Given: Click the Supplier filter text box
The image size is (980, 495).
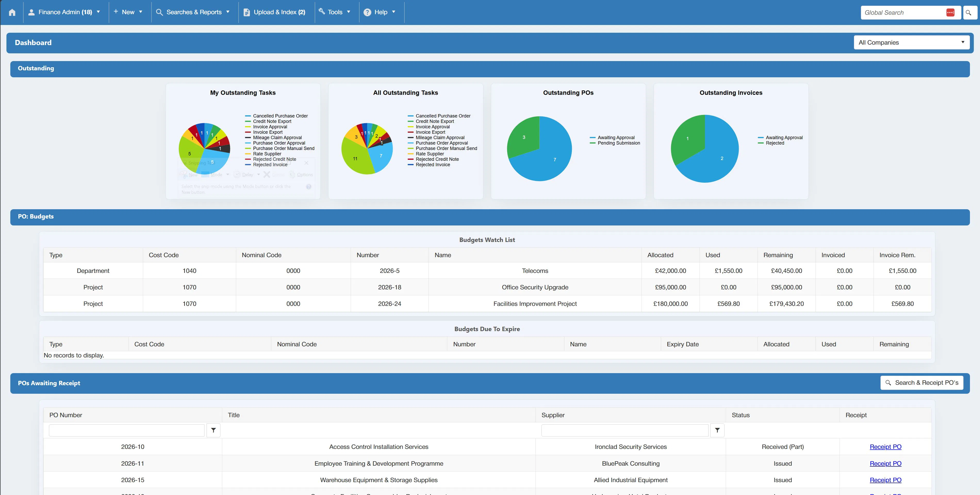Looking at the screenshot, I should [x=625, y=430].
